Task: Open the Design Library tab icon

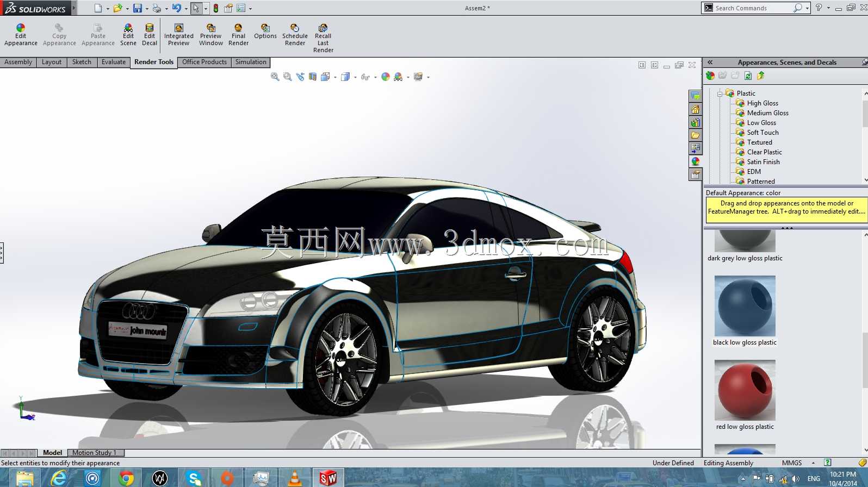Action: 696,122
